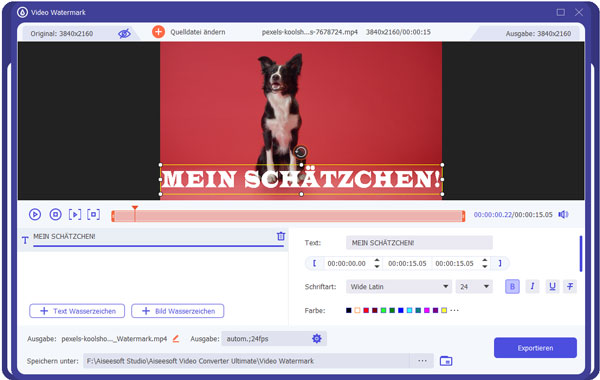Screen dimensions: 600x380
Task: Click the three dots browse path button
Action: 422,361
